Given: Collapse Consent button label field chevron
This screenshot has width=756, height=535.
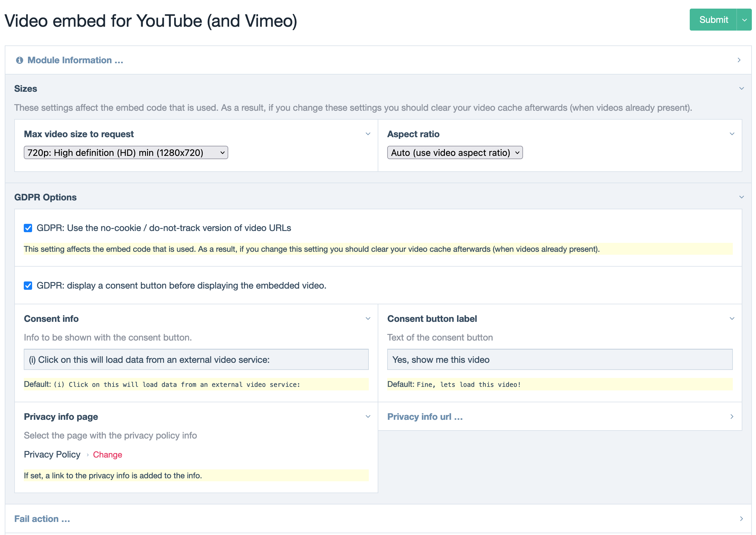Looking at the screenshot, I should (732, 319).
